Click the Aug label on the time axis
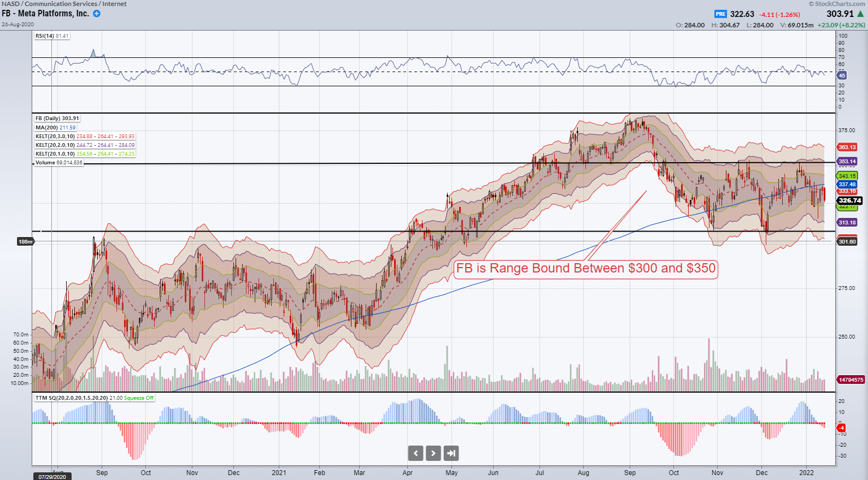This screenshot has height=480, width=868. click(x=583, y=473)
